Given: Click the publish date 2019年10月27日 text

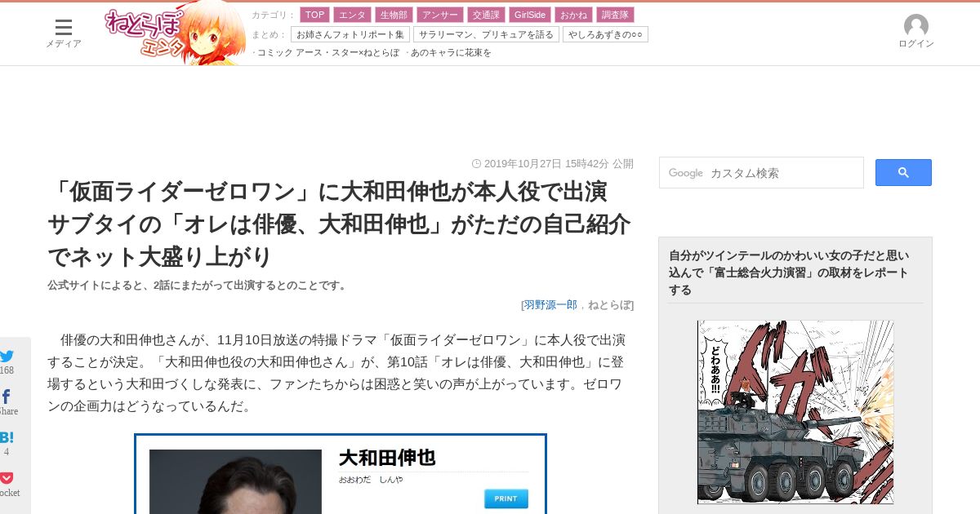Looking at the screenshot, I should 523,163.
